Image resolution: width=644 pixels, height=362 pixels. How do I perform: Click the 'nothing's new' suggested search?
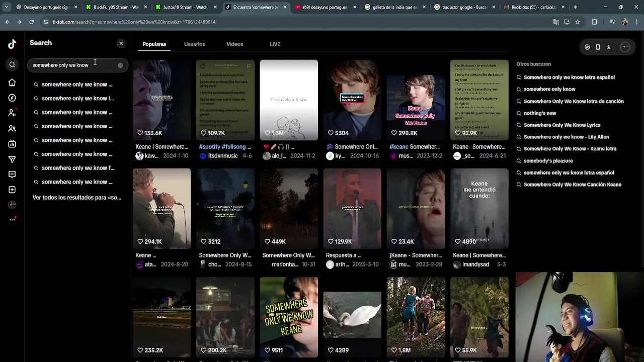pos(540,113)
